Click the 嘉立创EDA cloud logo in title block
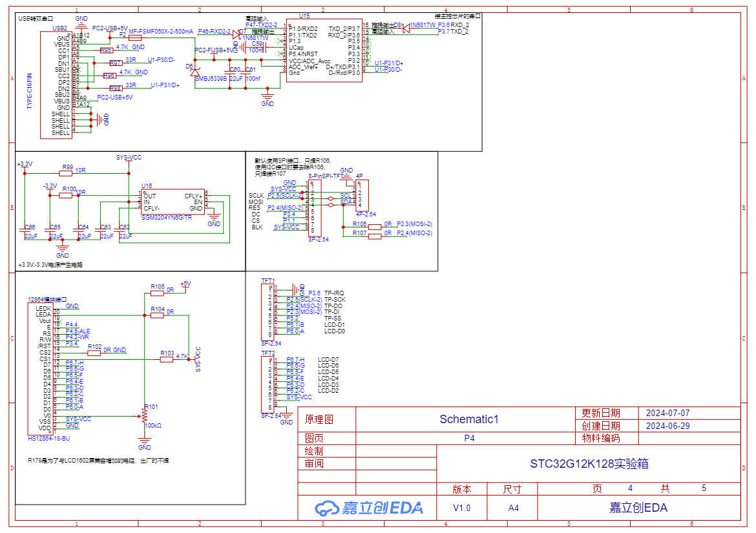The image size is (756, 533). pos(369,507)
